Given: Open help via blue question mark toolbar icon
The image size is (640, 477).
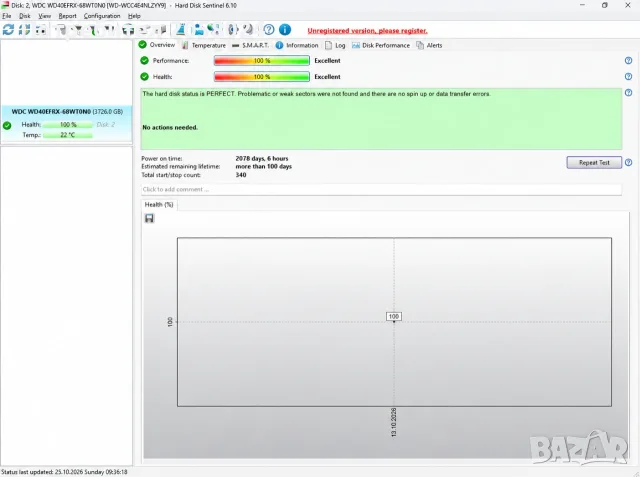Looking at the screenshot, I should pyautogui.click(x=269, y=30).
